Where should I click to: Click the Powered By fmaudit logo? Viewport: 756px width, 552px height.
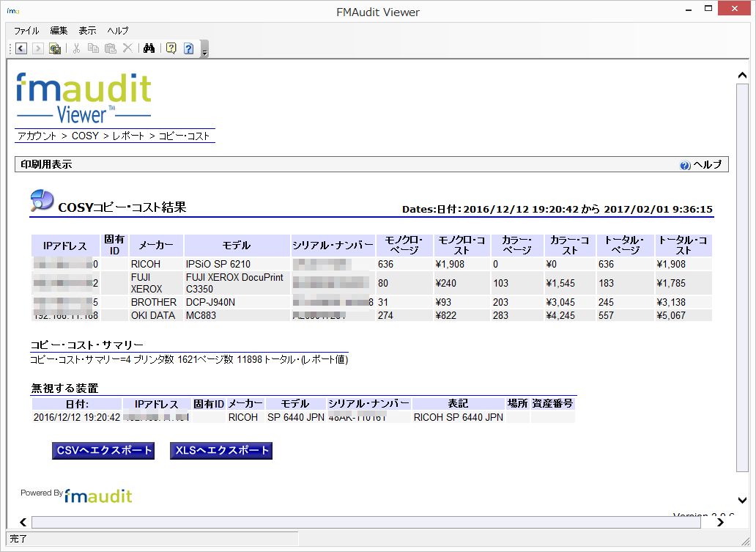76,495
